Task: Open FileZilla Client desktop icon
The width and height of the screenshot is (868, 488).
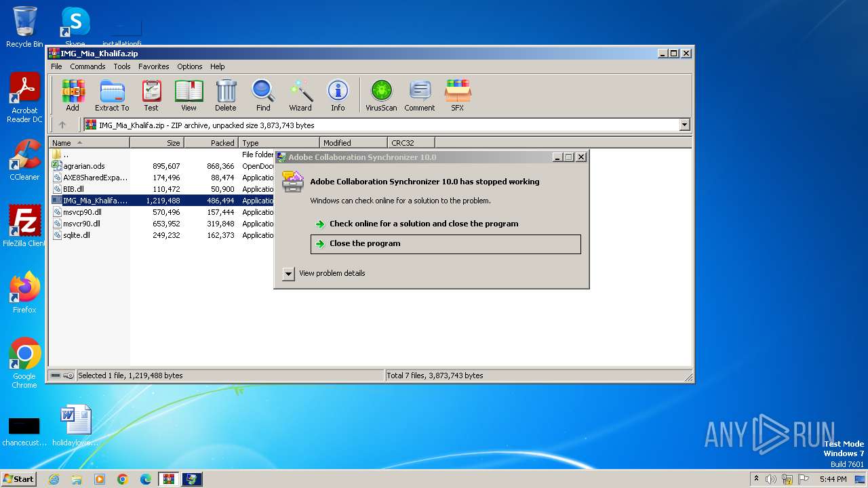Action: click(x=24, y=226)
